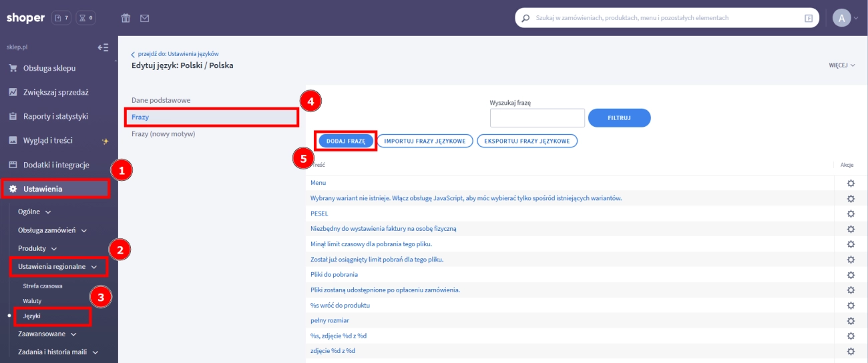Expand the Zaawansowane submenu
The width and height of the screenshot is (868, 363).
(47, 334)
